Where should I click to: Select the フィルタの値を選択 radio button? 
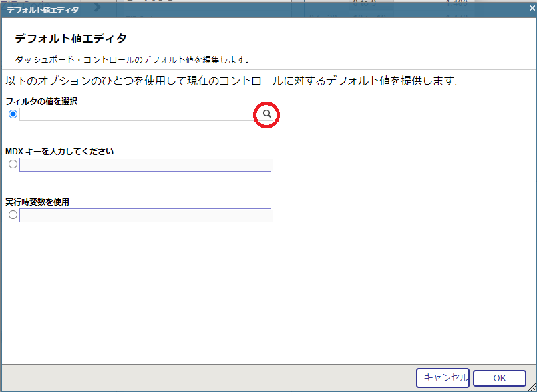click(13, 114)
